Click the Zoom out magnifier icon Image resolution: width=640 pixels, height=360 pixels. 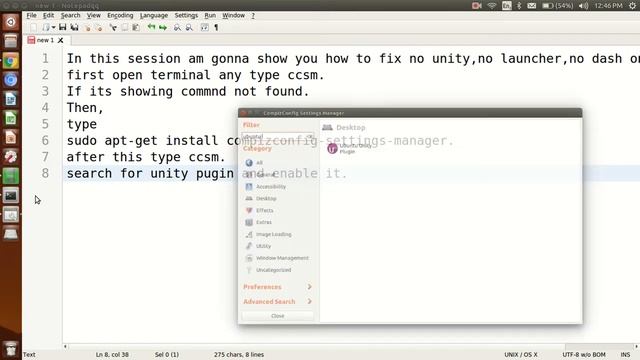tap(189, 27)
